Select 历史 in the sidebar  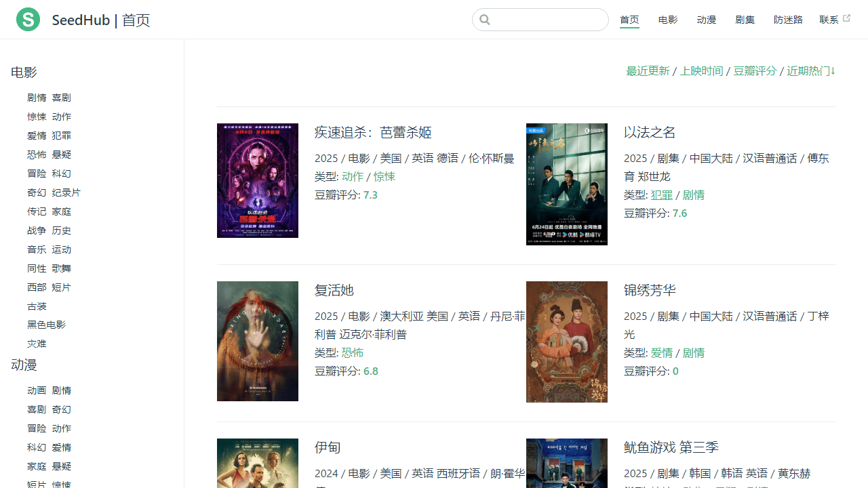62,230
